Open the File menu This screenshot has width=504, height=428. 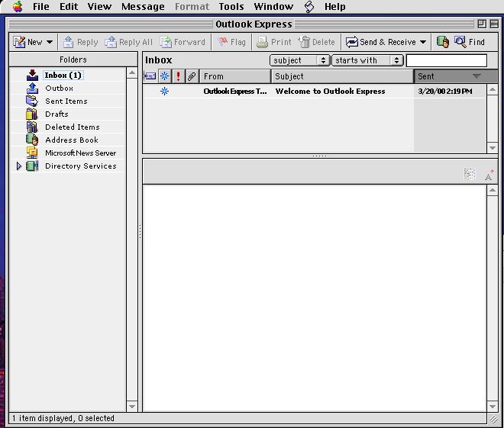(x=41, y=6)
